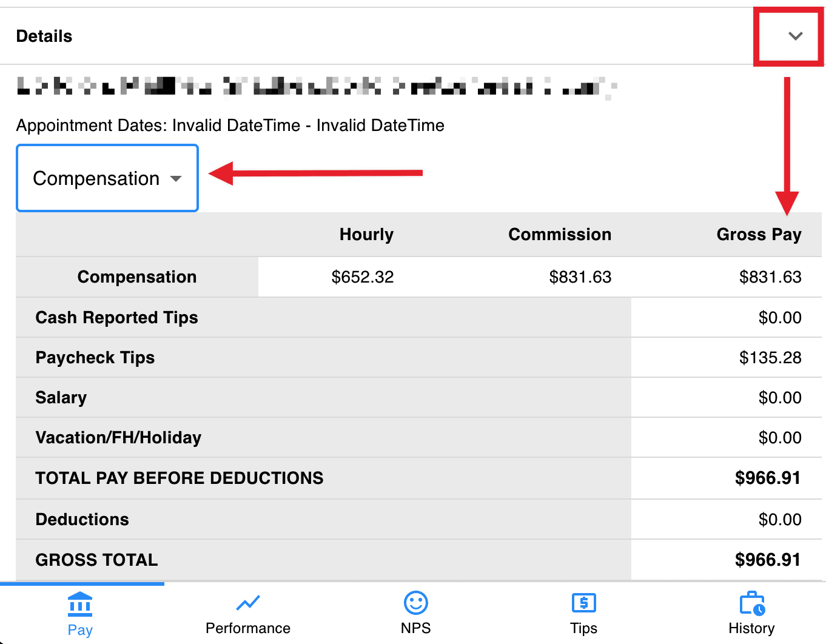
Task: Click the History tab label
Action: pyautogui.click(x=752, y=628)
